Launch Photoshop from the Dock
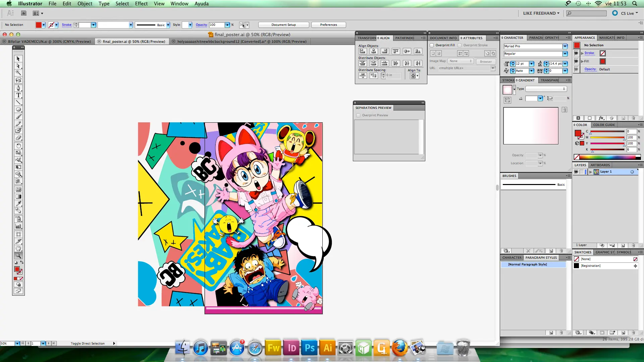The image size is (644, 362). tap(310, 348)
